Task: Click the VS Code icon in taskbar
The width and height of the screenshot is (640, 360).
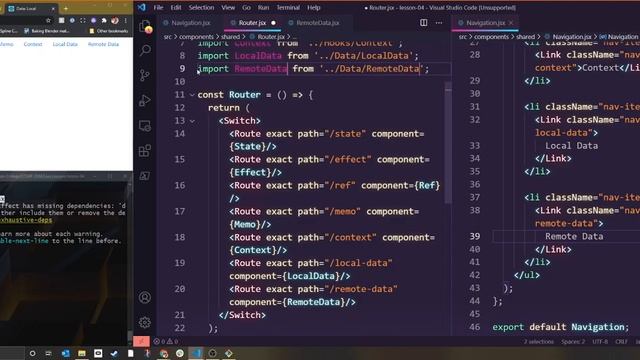Action: coord(196,353)
